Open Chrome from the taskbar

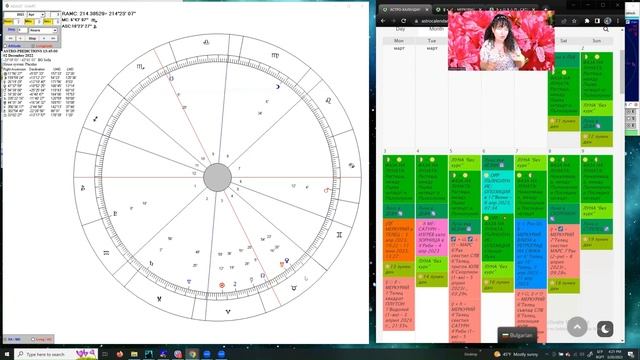point(193,354)
